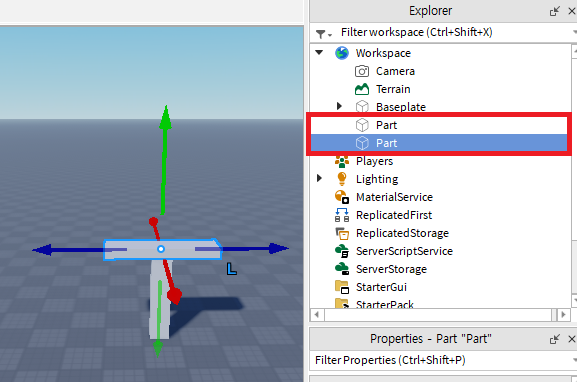Undock the Explorer panel
The width and height of the screenshot is (577, 382).
tap(554, 11)
